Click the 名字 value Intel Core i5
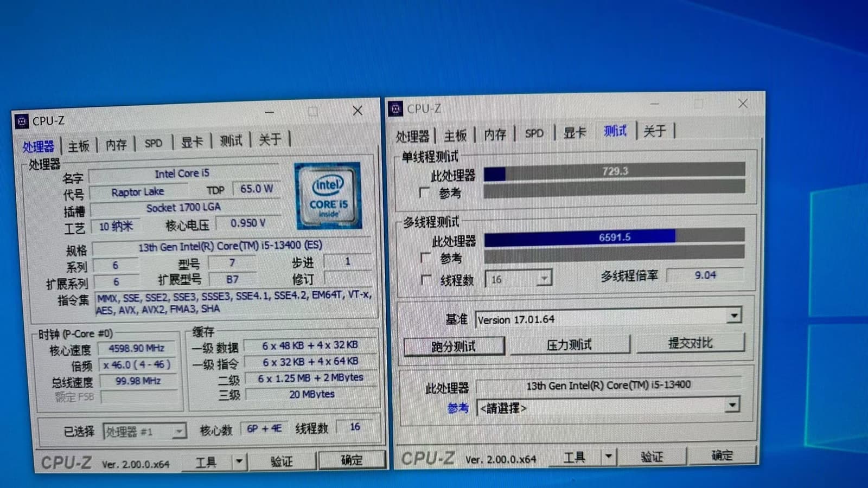Screen dimensions: 868x488 [x=182, y=174]
